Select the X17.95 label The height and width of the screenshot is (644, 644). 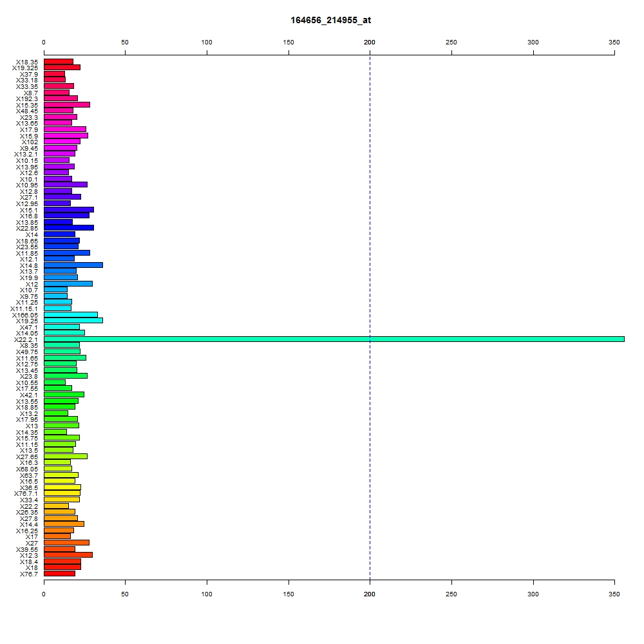[27, 419]
